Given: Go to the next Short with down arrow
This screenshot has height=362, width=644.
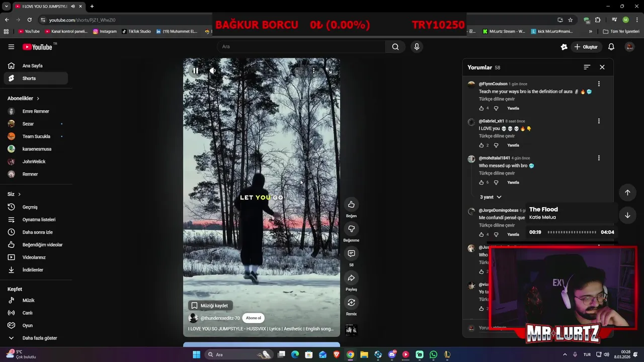Looking at the screenshot, I should [627, 215].
